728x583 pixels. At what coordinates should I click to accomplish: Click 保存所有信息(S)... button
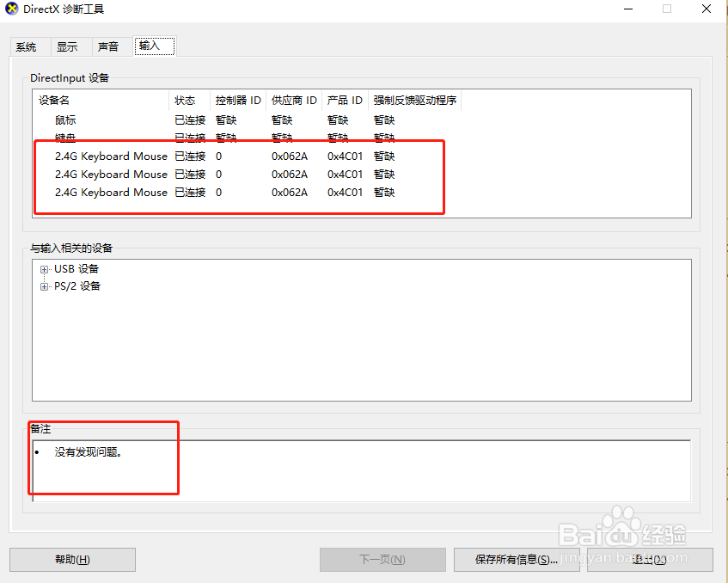(x=517, y=559)
